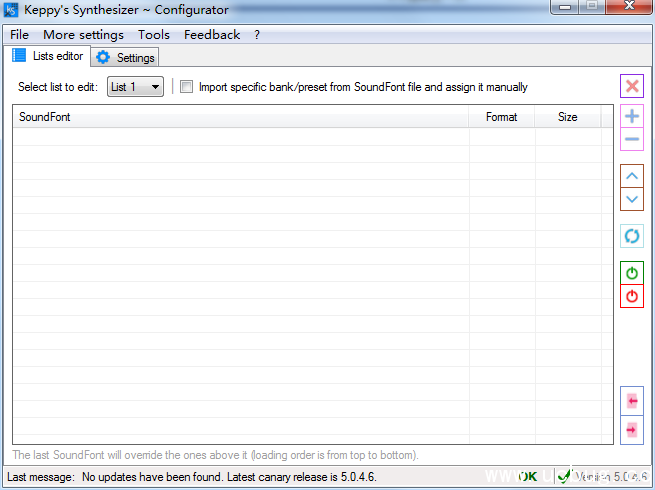Screen dimensions: 655x490
Task: Open the File menu
Action: [19, 35]
